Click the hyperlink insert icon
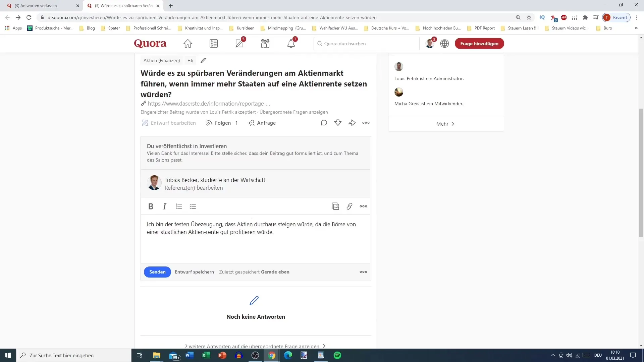The width and height of the screenshot is (644, 362). (350, 206)
